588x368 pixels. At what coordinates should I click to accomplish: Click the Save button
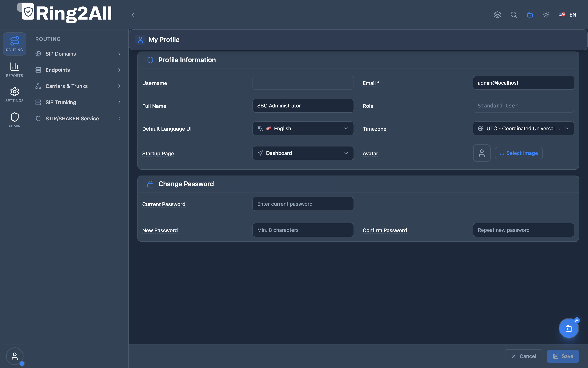click(563, 356)
